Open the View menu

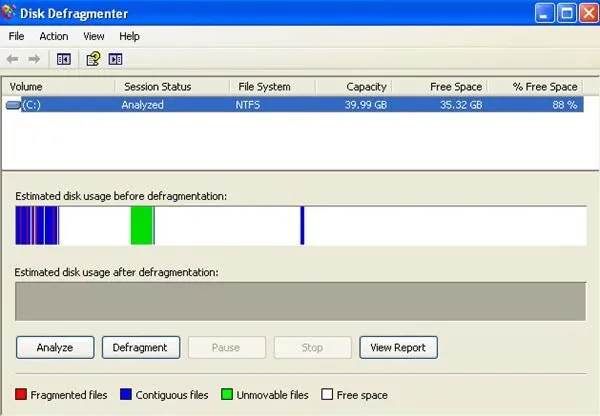(x=94, y=36)
